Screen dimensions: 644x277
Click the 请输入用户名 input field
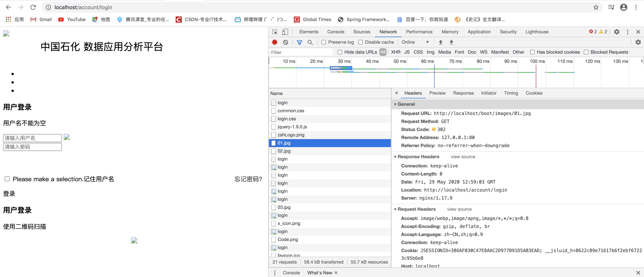click(x=32, y=138)
